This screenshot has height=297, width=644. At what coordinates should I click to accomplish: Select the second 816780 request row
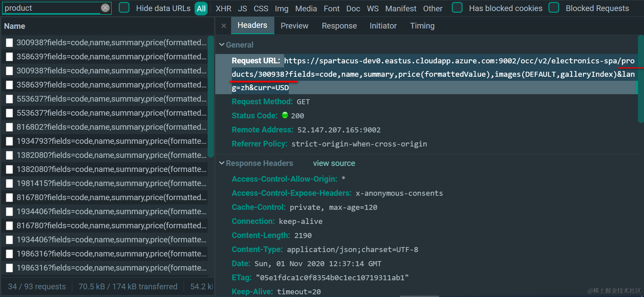[105, 226]
